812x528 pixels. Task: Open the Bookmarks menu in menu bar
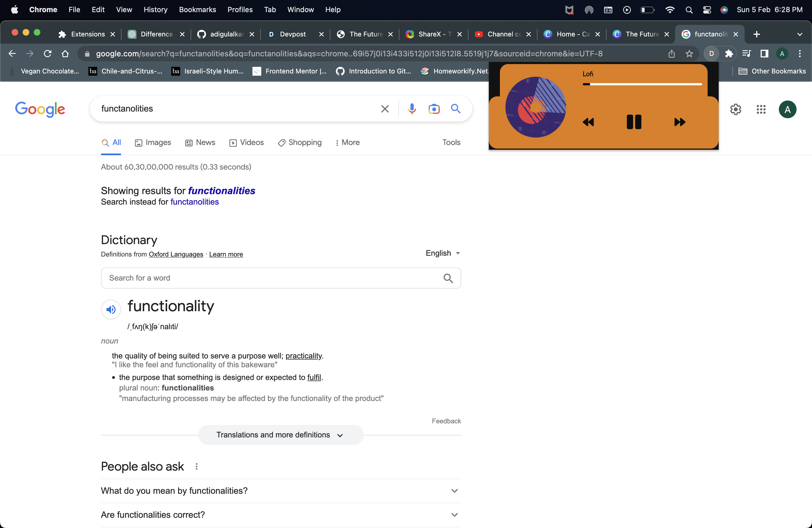[197, 10]
